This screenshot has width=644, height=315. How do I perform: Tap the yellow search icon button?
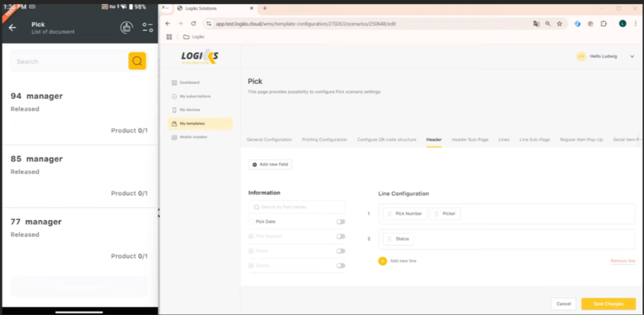137,61
